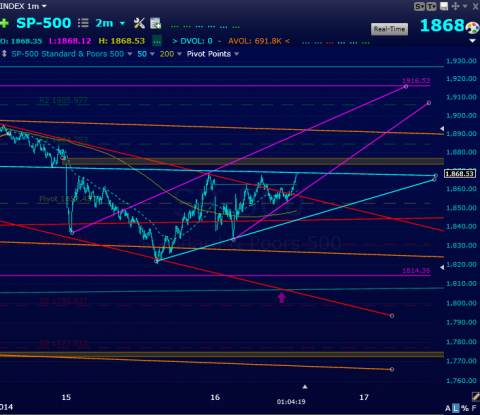
Task: Click the 2m interval label
Action: click(104, 23)
